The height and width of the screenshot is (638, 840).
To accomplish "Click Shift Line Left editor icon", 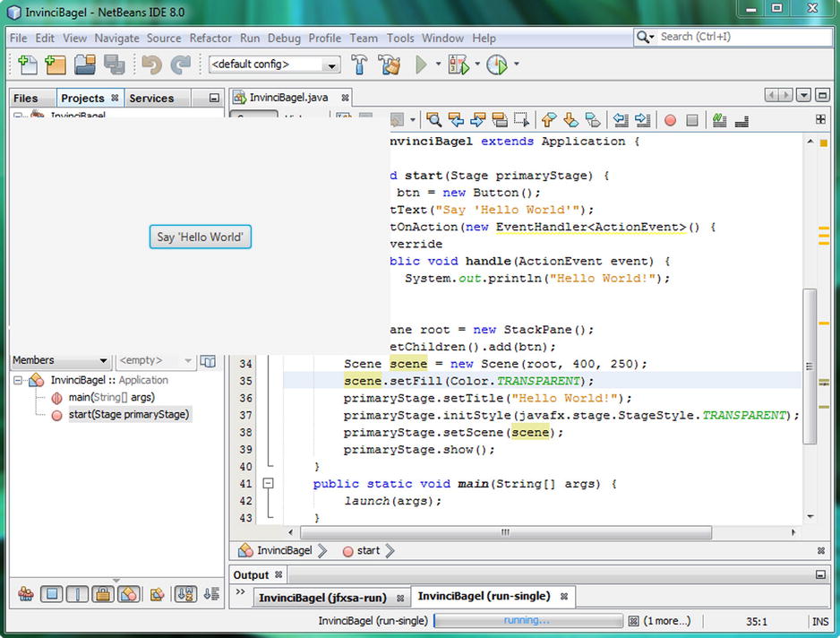I will (x=621, y=120).
